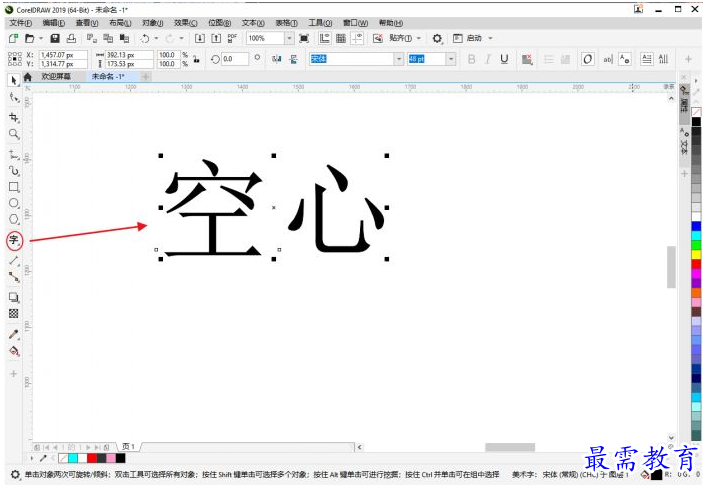
Task: Add new document tab with plus
Action: coord(145,77)
